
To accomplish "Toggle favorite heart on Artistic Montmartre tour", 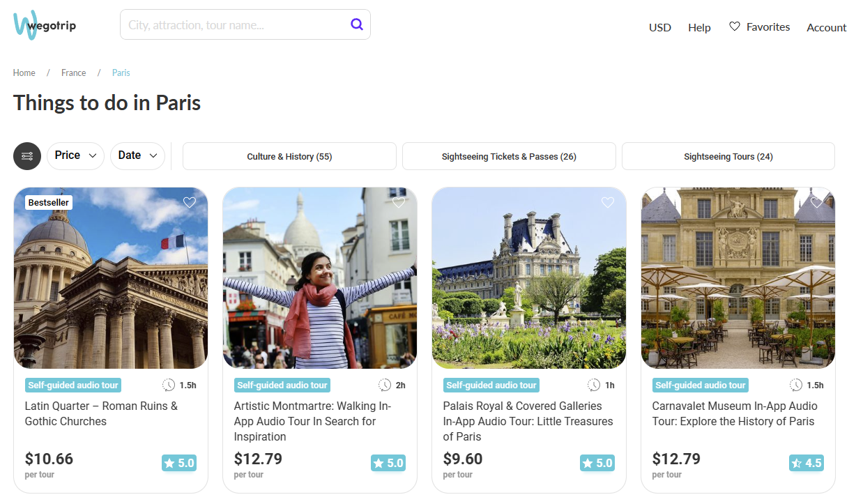I will point(399,203).
